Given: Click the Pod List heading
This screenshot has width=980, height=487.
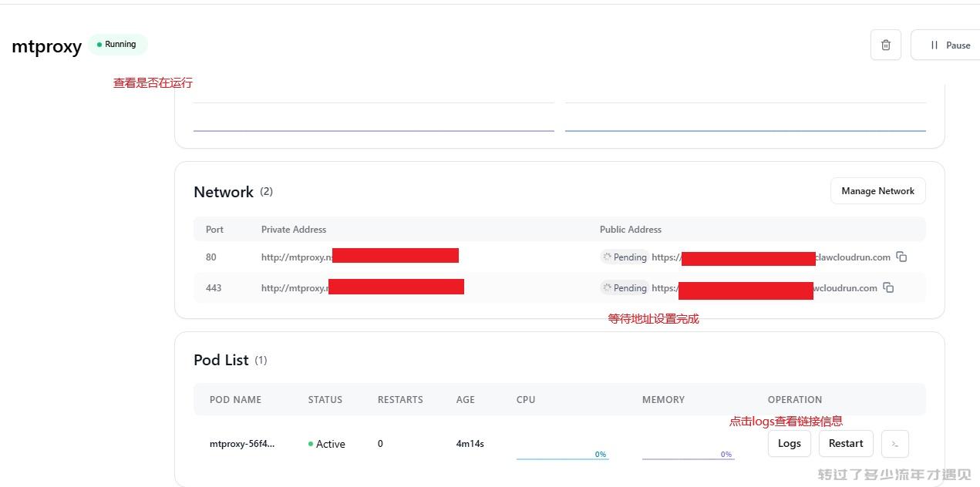Looking at the screenshot, I should point(221,360).
